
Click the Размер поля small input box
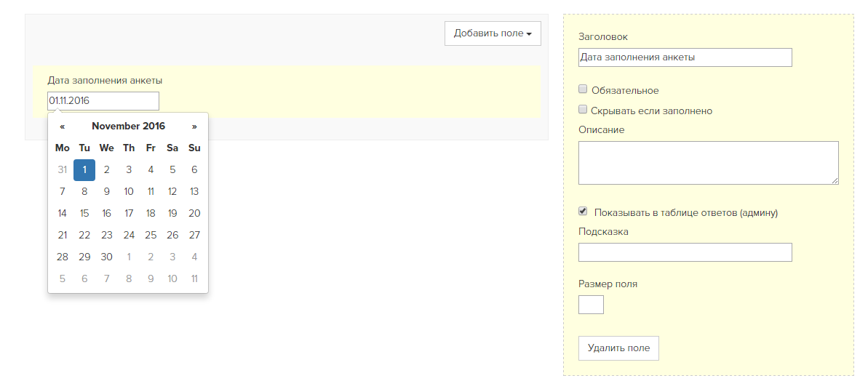(591, 305)
